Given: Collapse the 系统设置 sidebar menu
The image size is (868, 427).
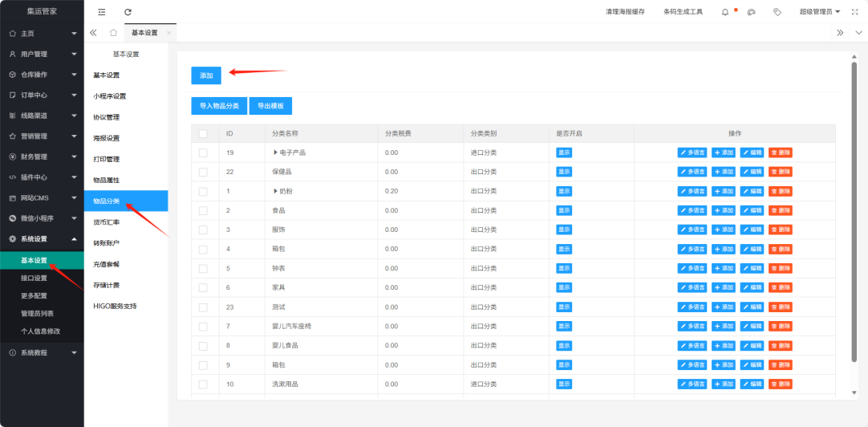Looking at the screenshot, I should pos(42,238).
